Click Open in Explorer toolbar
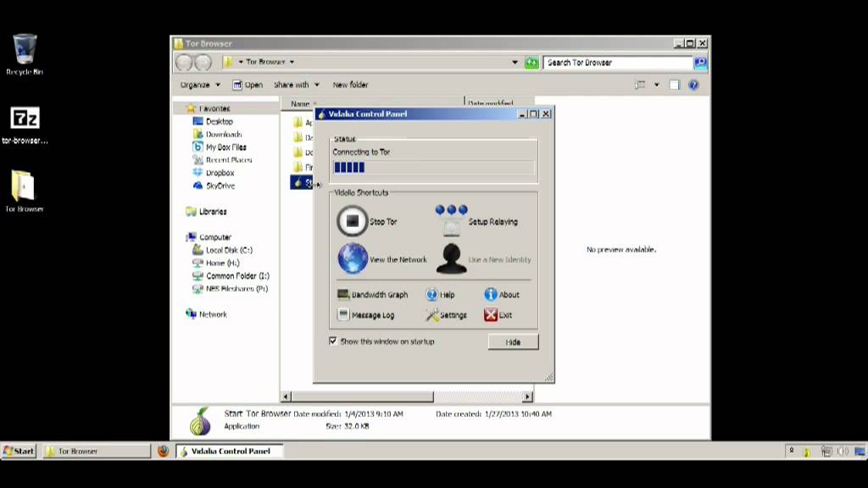 coord(248,85)
